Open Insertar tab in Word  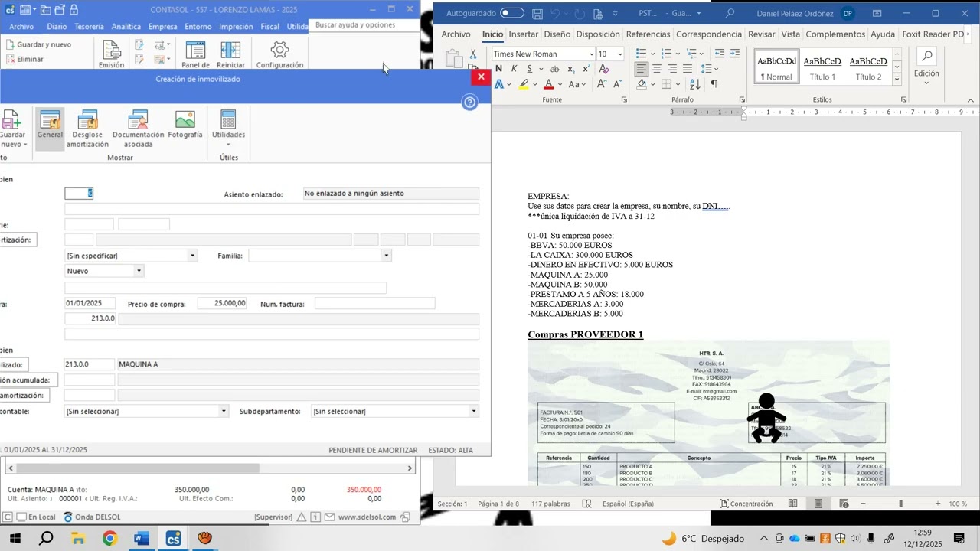coord(524,34)
